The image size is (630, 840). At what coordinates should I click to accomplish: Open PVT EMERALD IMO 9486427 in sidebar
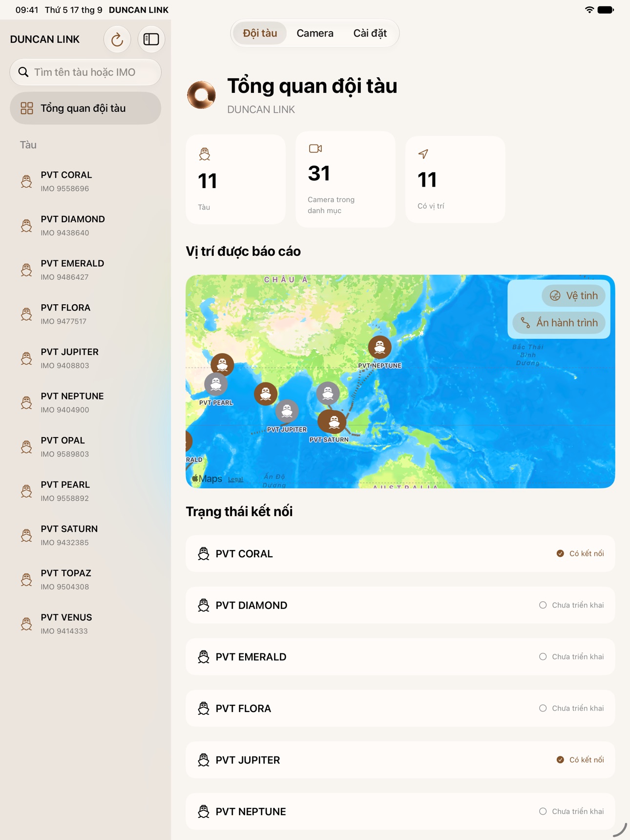point(85,270)
